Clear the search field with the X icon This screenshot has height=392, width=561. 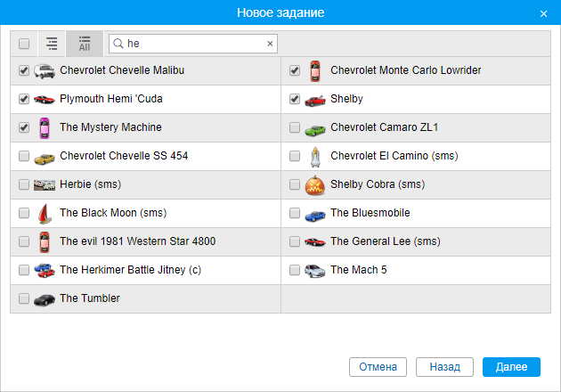click(270, 43)
